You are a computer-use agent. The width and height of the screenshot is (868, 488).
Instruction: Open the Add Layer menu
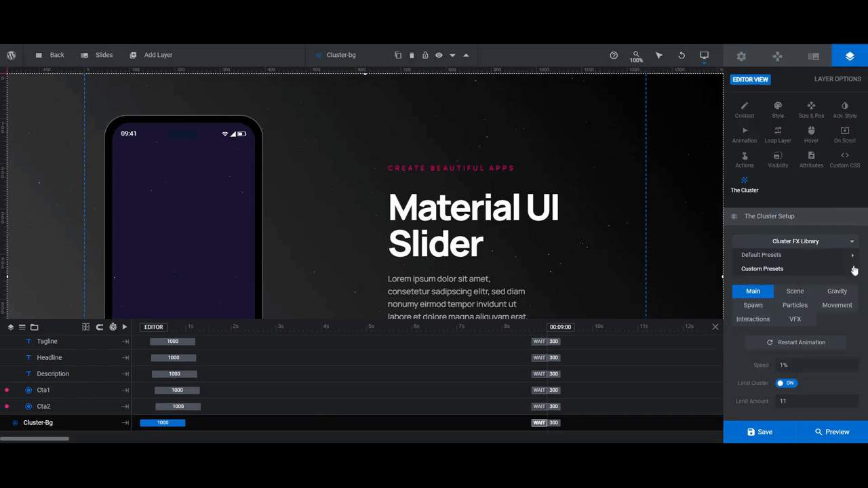pos(151,55)
